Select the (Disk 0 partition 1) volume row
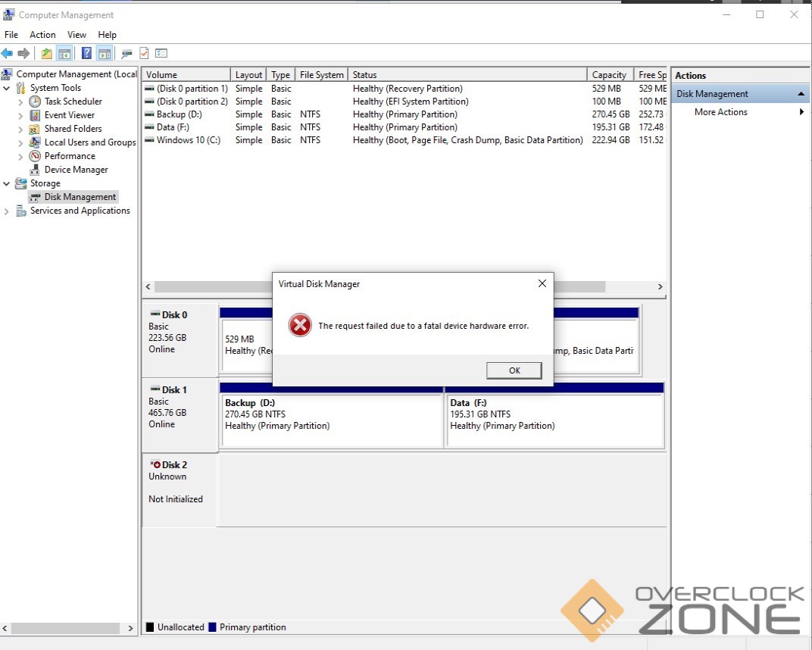The width and height of the screenshot is (812, 650). click(x=405, y=89)
